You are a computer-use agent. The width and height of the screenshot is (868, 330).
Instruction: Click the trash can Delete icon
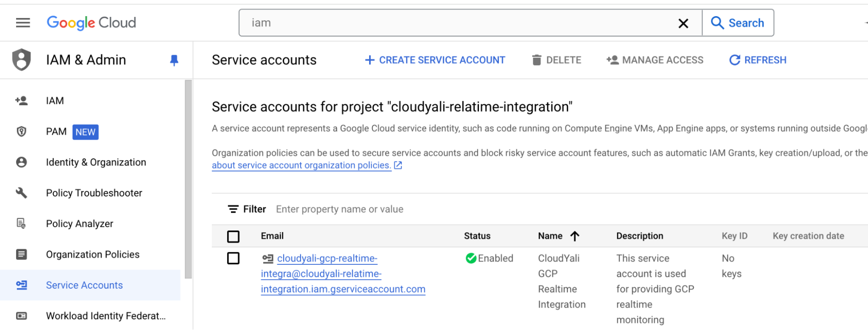tap(537, 60)
